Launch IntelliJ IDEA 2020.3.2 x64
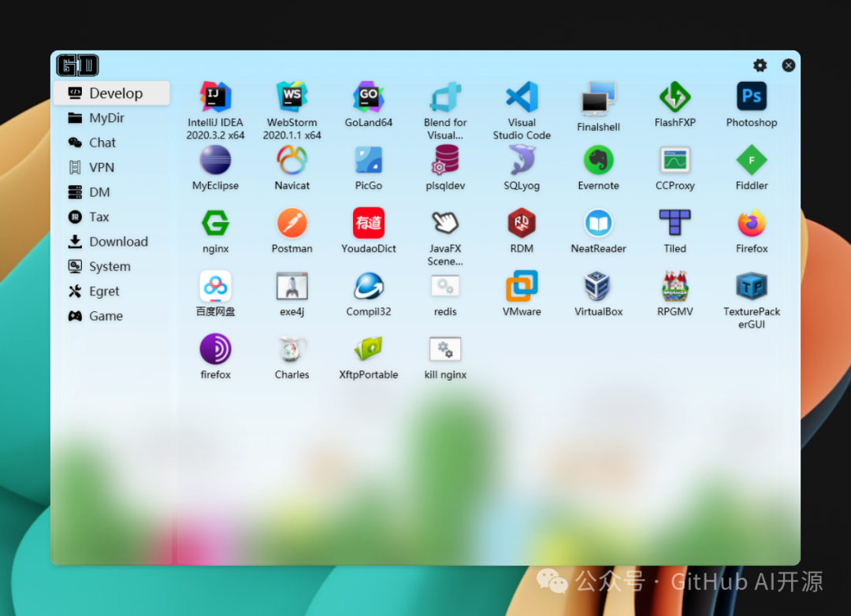The width and height of the screenshot is (851, 616). pos(215,97)
